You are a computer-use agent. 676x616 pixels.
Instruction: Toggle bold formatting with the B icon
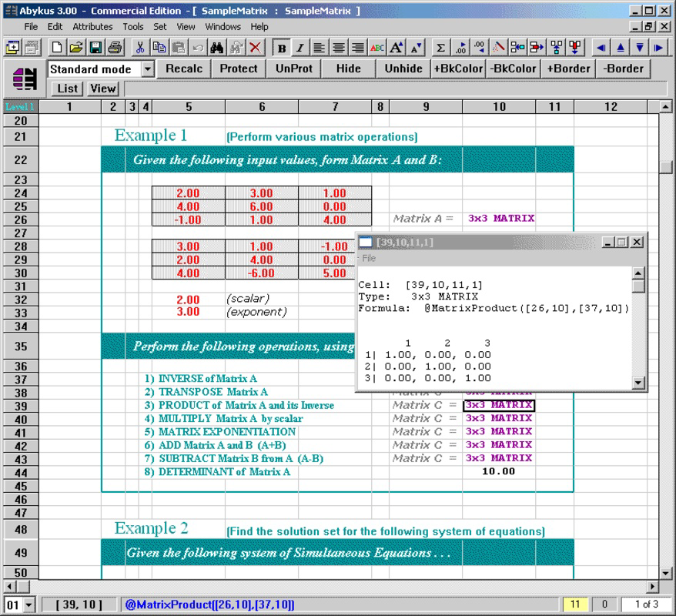tap(282, 48)
